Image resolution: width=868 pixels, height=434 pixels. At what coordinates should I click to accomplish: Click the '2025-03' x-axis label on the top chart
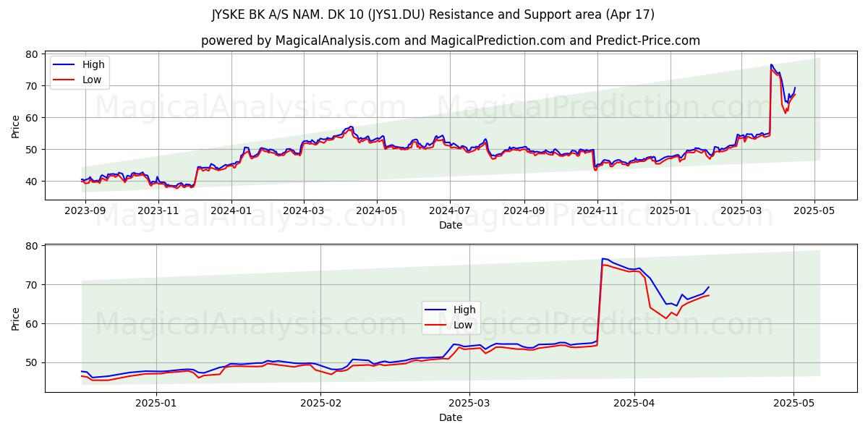tap(741, 210)
